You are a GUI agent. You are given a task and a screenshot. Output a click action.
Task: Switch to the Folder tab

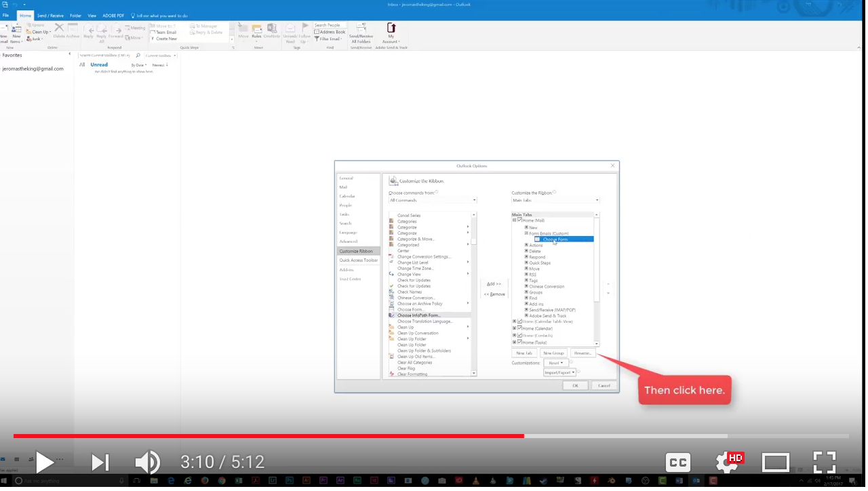click(75, 15)
